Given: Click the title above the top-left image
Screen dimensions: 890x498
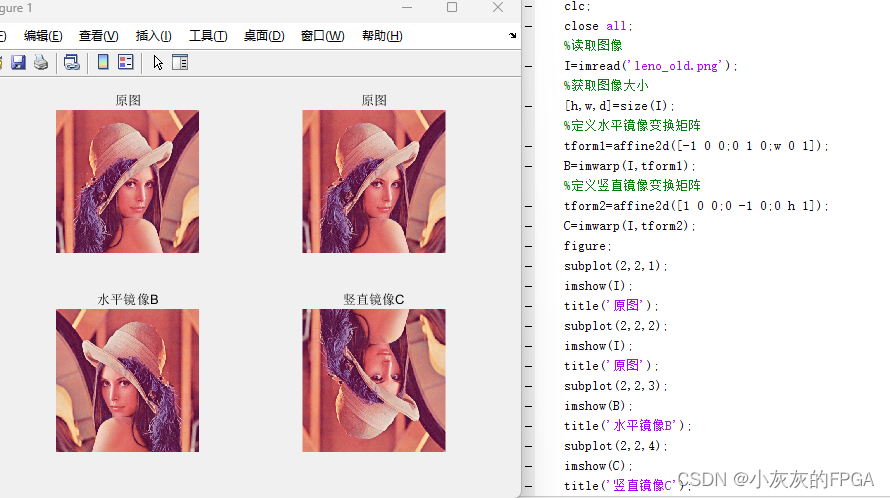Looking at the screenshot, I should point(128,101).
